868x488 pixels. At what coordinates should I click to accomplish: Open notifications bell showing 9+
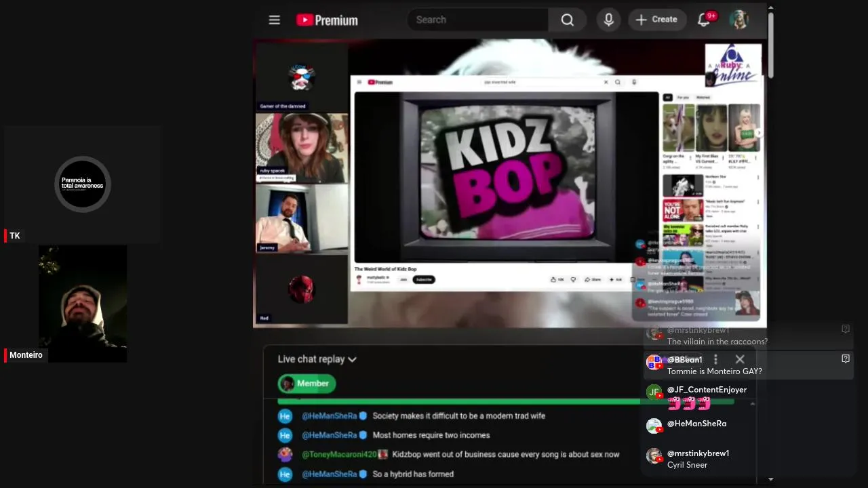point(705,19)
